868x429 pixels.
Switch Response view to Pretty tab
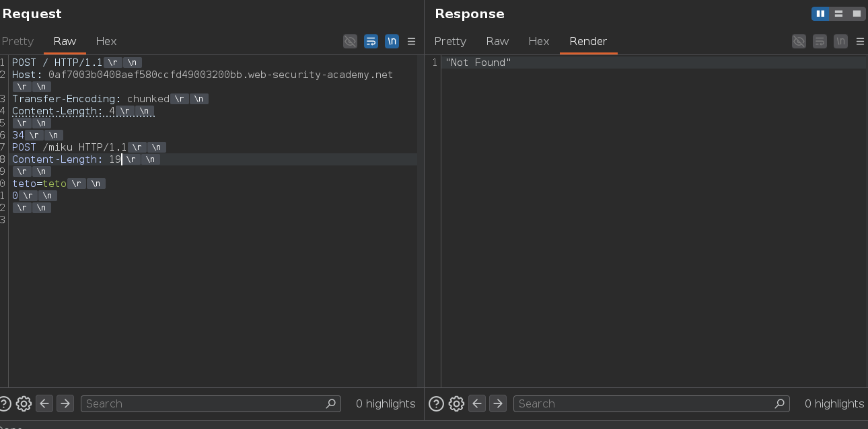(450, 41)
